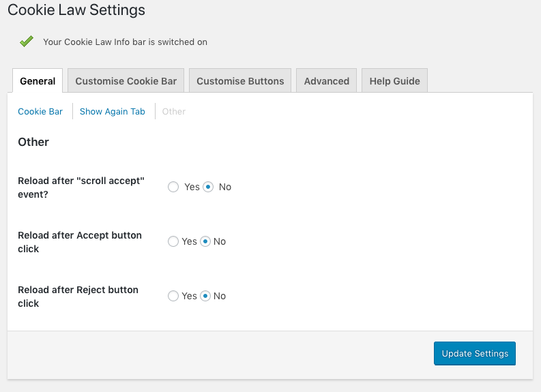Open the Help Guide tab

tap(394, 81)
